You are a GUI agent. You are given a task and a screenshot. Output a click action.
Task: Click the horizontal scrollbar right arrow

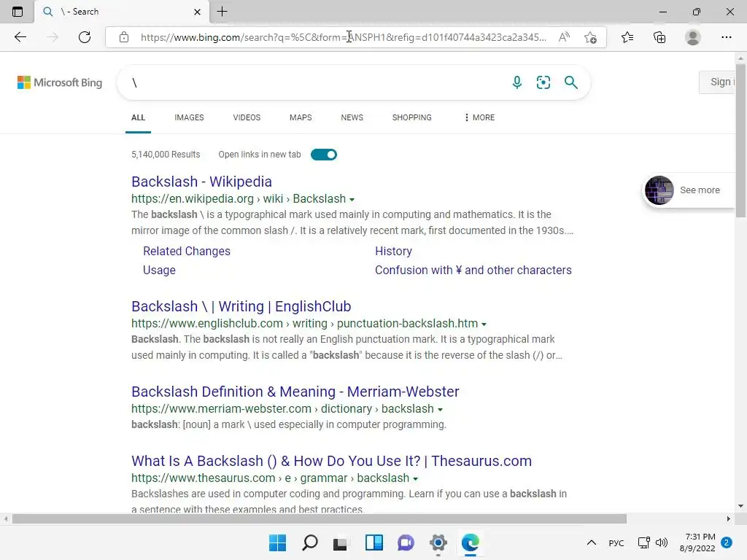click(729, 518)
